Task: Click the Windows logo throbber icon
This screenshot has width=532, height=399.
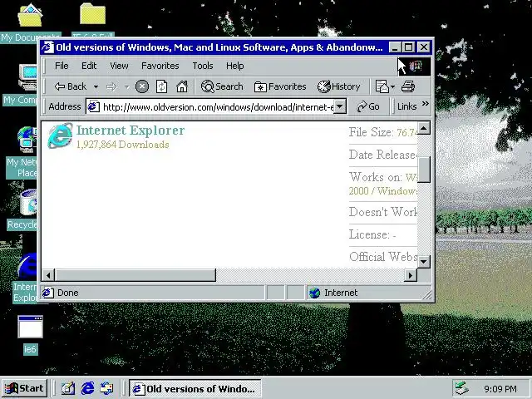Action: coord(415,66)
